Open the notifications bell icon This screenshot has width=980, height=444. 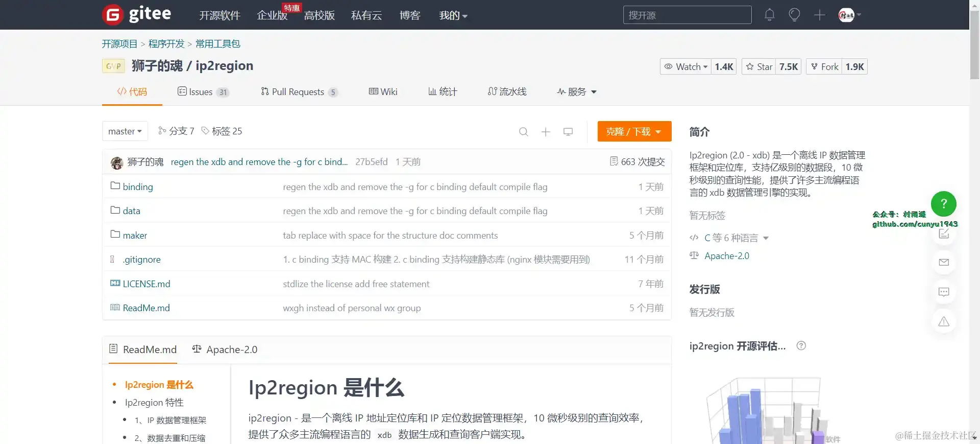pos(770,15)
